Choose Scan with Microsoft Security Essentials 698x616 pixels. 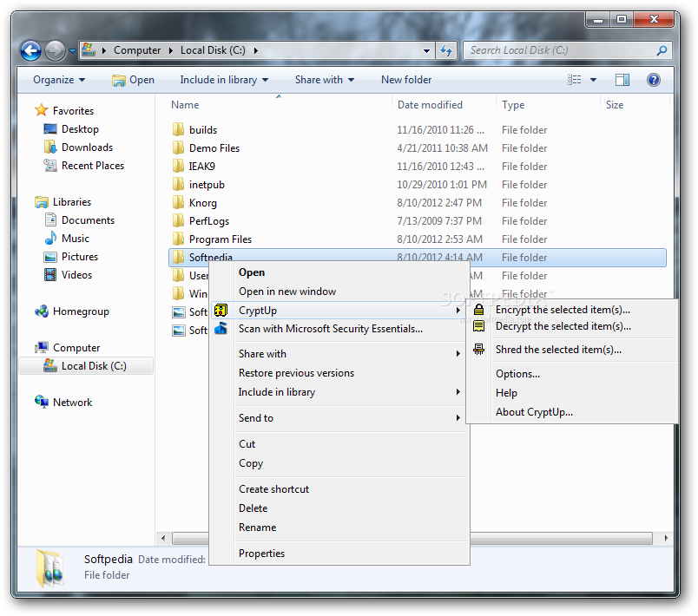point(339,329)
